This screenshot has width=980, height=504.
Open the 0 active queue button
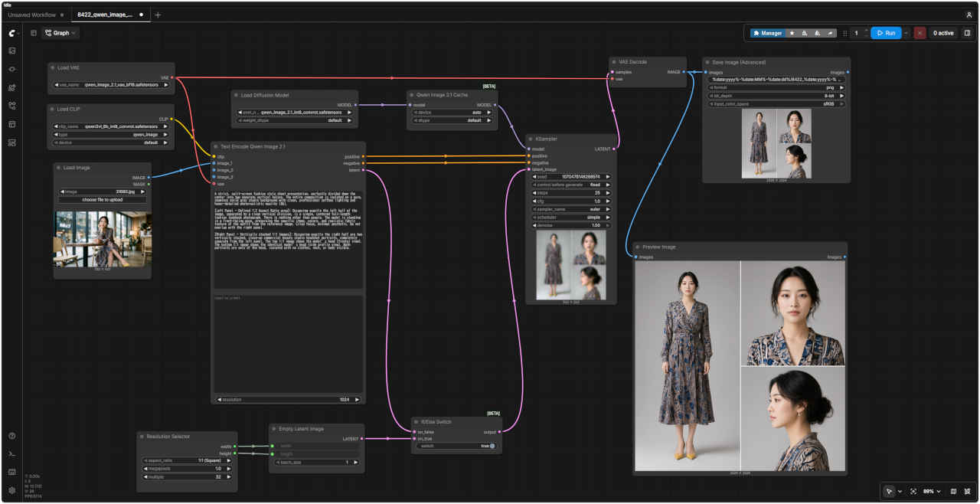click(943, 33)
